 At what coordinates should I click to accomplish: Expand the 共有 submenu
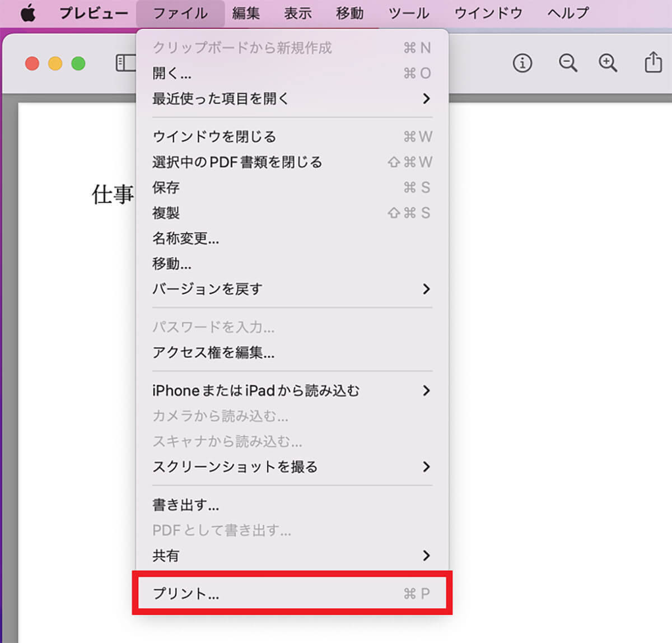pyautogui.click(x=291, y=556)
